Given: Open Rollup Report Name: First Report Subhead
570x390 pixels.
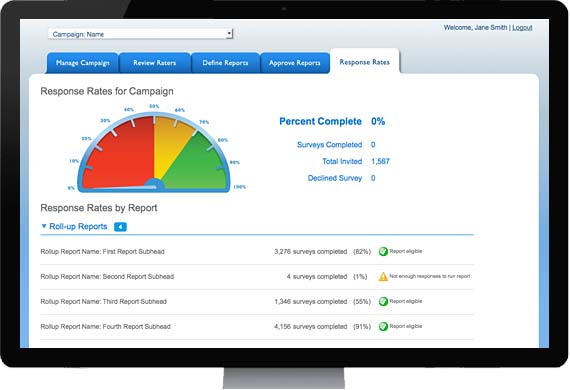Looking at the screenshot, I should 103,252.
